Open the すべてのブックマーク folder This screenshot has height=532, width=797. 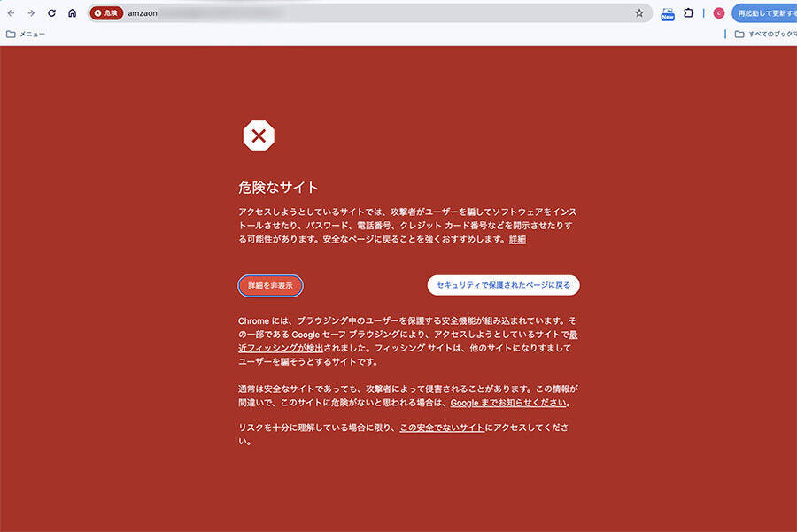[x=765, y=34]
